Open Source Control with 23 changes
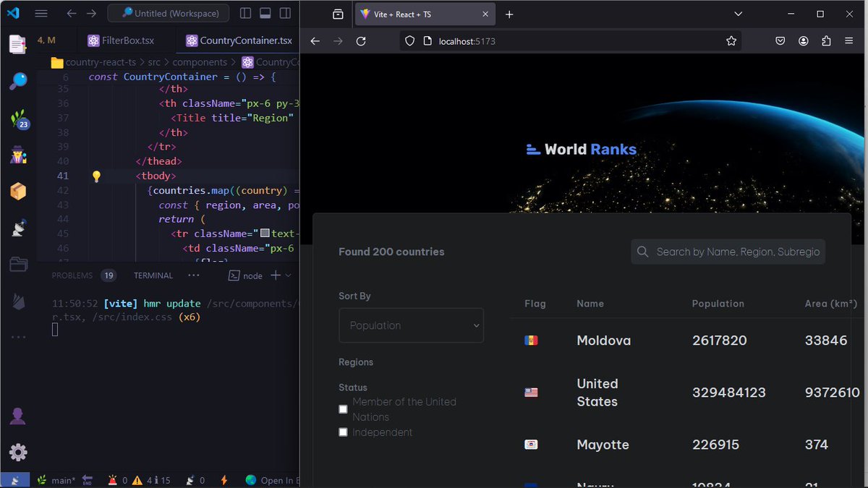 19,119
